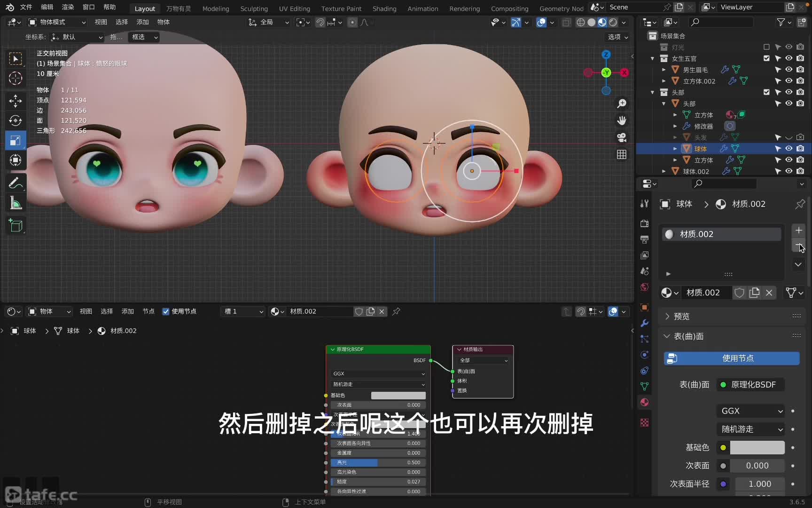Select the Annotate pencil tool
The width and height of the screenshot is (812, 508).
click(x=16, y=183)
